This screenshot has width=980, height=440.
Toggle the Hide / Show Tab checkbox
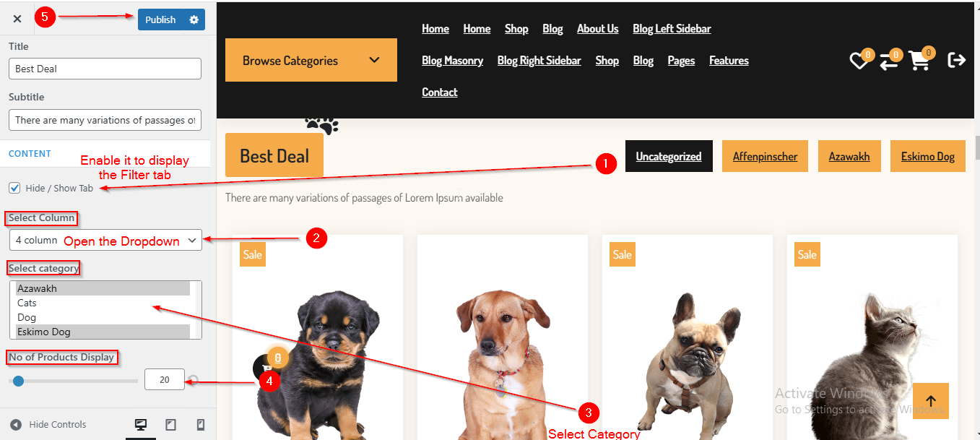(x=14, y=188)
